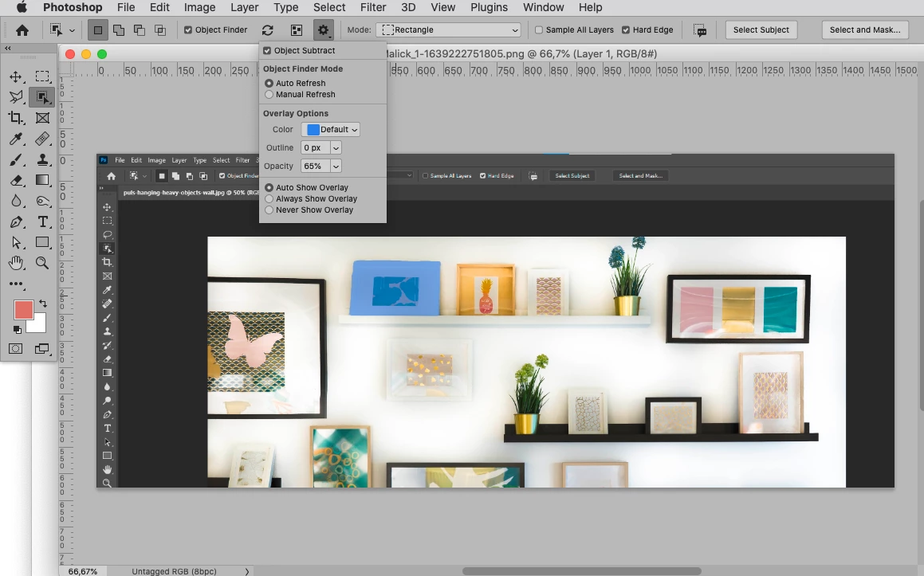924x576 pixels.
Task: Select the Healing Brush bandage tool
Action: click(x=41, y=139)
